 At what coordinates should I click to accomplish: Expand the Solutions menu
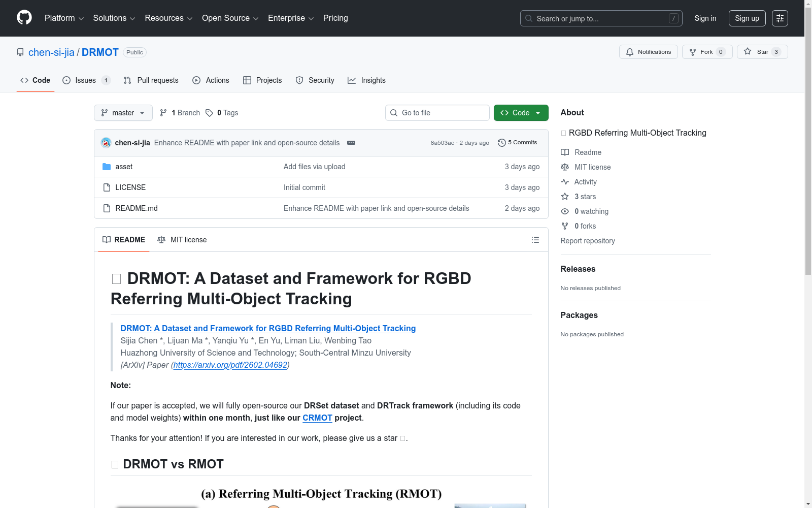pos(114,18)
